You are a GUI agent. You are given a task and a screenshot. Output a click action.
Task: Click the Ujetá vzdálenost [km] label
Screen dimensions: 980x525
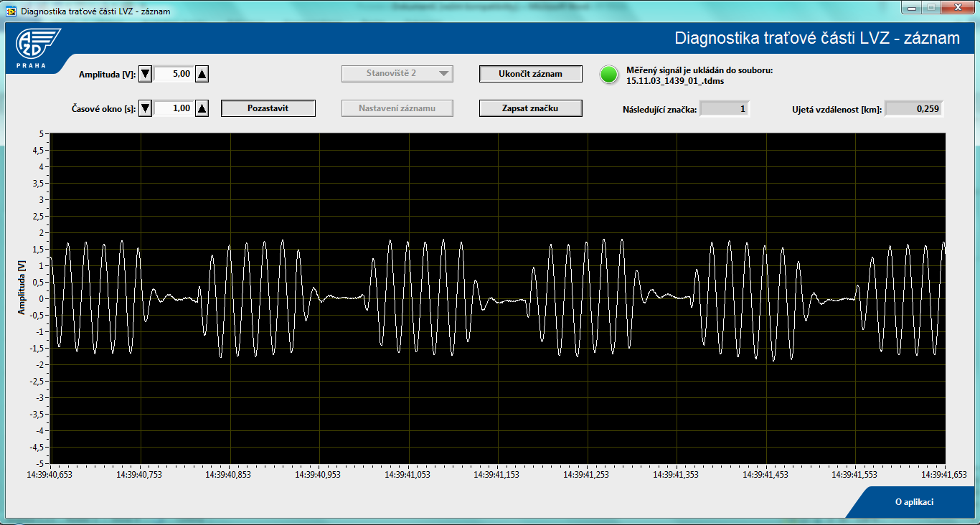(x=837, y=110)
